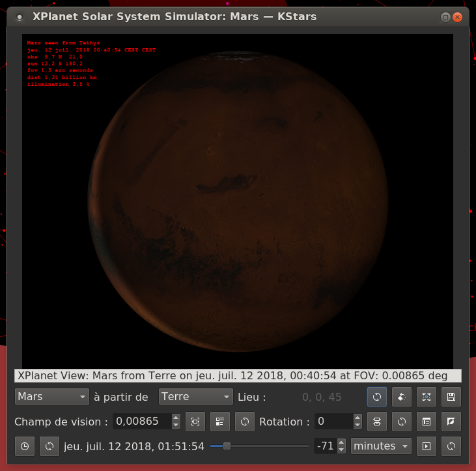Open the Terre origin dropdown
476x471 pixels.
[196, 397]
